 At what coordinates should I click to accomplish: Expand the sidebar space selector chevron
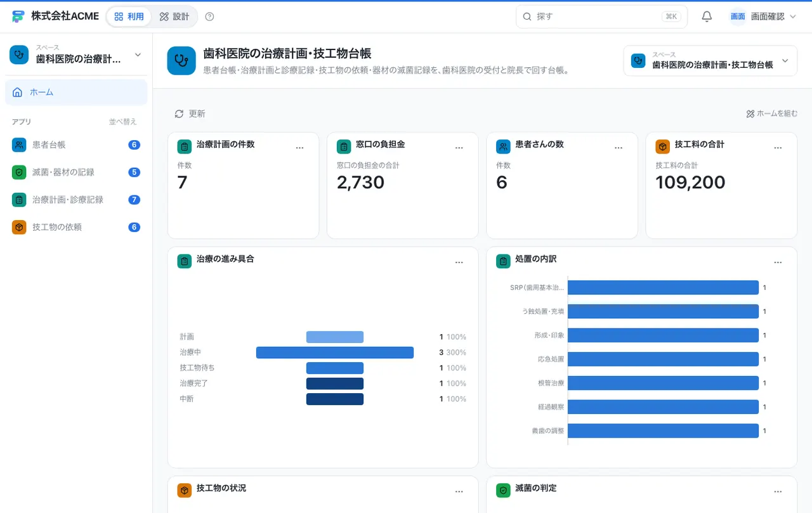click(138, 55)
